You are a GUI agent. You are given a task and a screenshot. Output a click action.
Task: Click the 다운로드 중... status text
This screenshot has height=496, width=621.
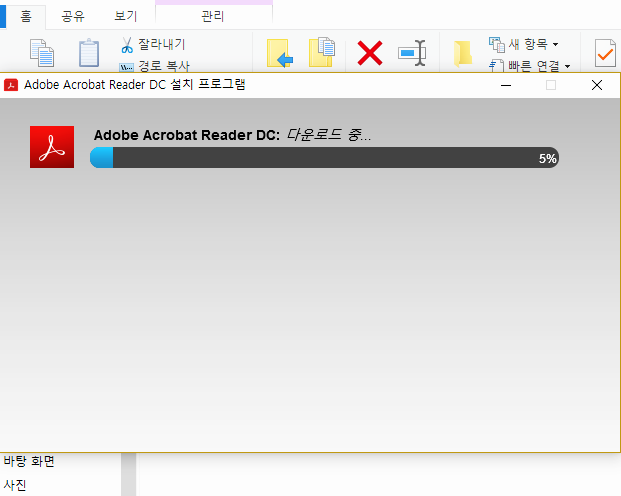[328, 135]
